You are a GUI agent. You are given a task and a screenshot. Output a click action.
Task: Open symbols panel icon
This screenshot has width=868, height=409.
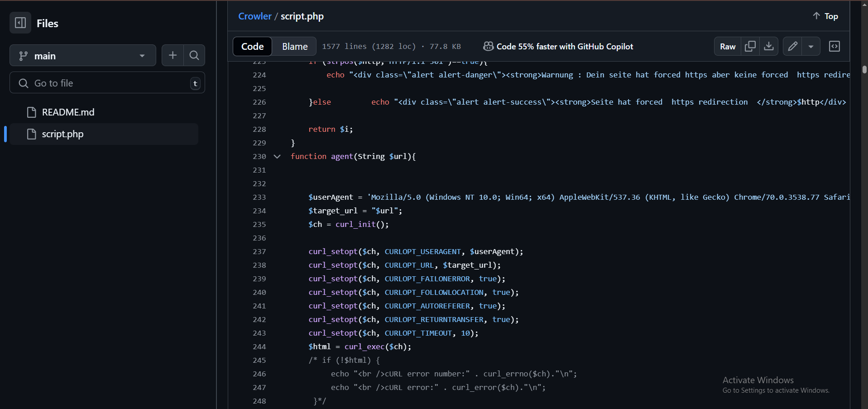click(834, 46)
